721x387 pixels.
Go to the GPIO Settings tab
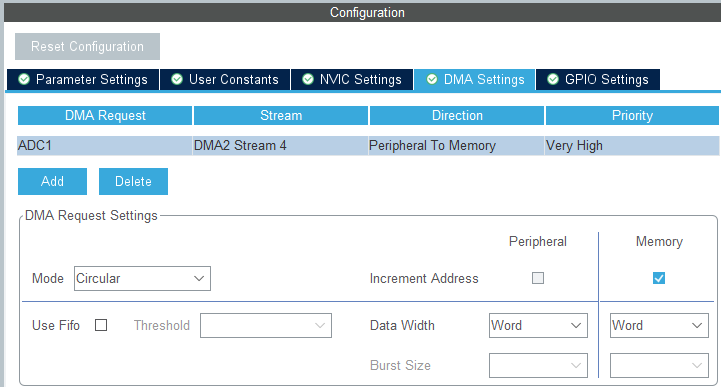tap(598, 80)
